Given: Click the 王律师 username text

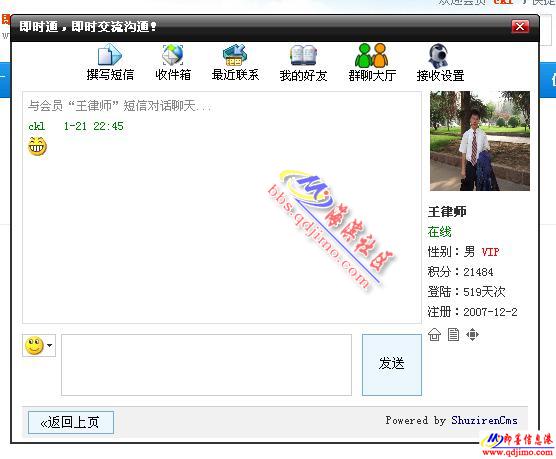Looking at the screenshot, I should pos(447,212).
